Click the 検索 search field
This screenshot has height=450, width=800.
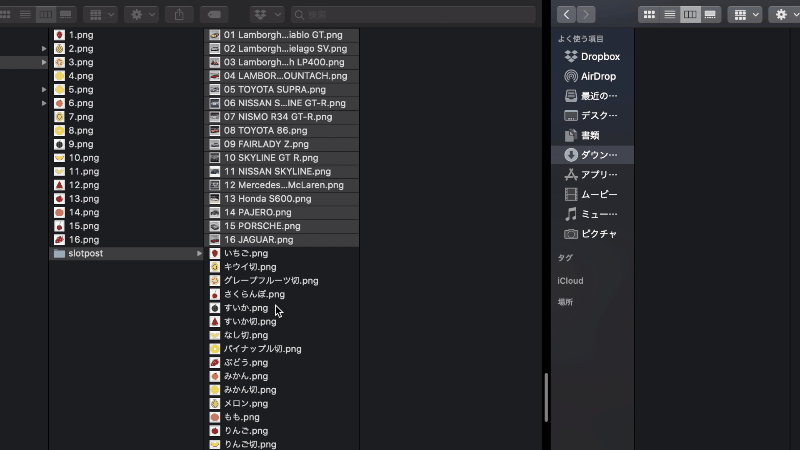tap(410, 15)
